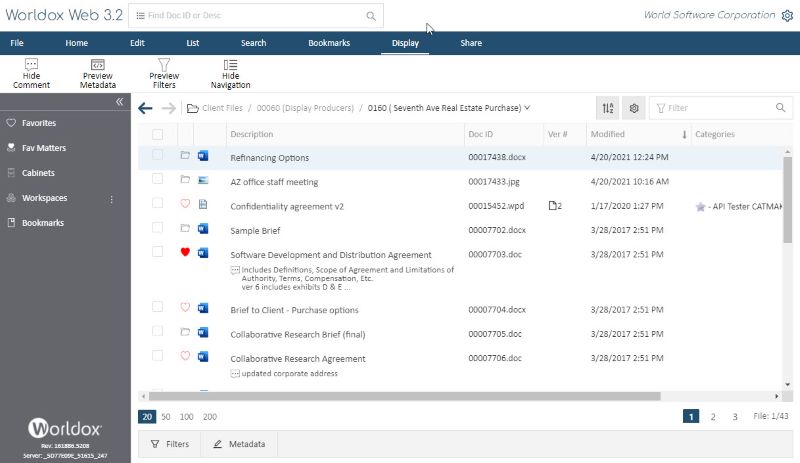Image resolution: width=800 pixels, height=463 pixels.
Task: Open the List tab
Action: 193,43
